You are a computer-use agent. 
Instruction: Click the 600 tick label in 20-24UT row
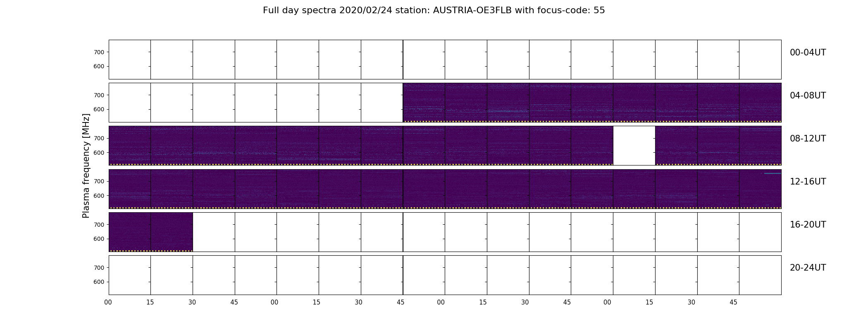pos(99,282)
